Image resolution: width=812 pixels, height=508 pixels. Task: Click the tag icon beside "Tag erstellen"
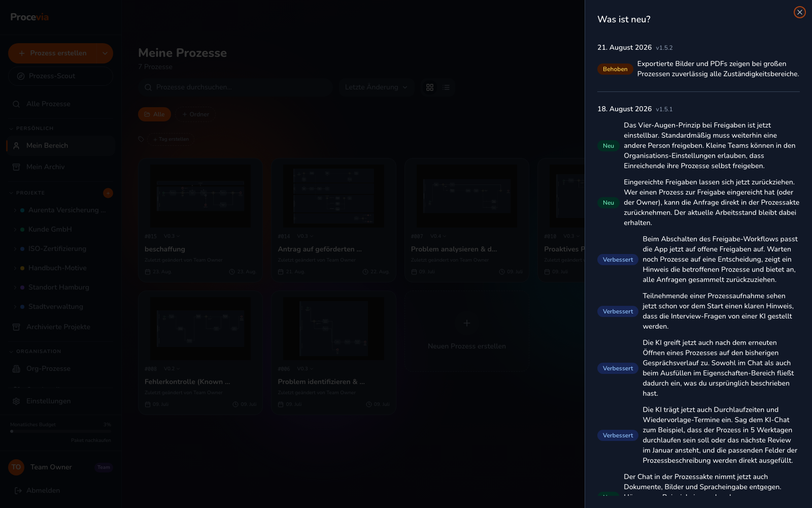[141, 139]
